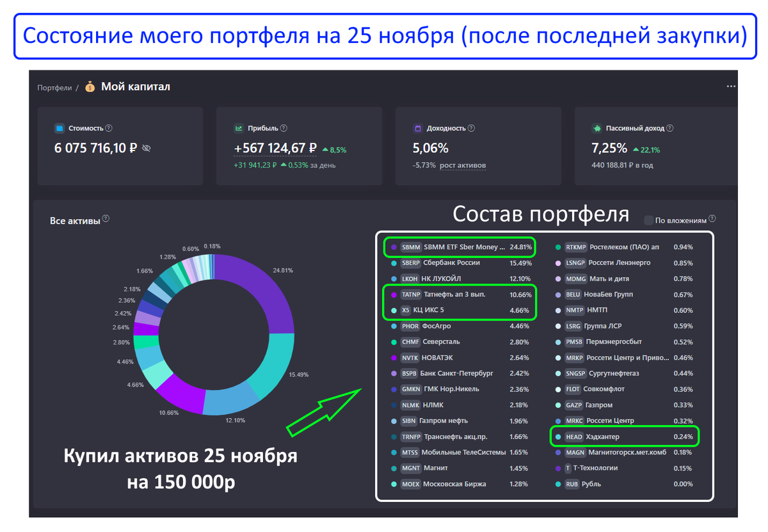This screenshot has height=532, width=768.
Task: Open the help tooltip beside По вложениям
Action: [x=713, y=219]
